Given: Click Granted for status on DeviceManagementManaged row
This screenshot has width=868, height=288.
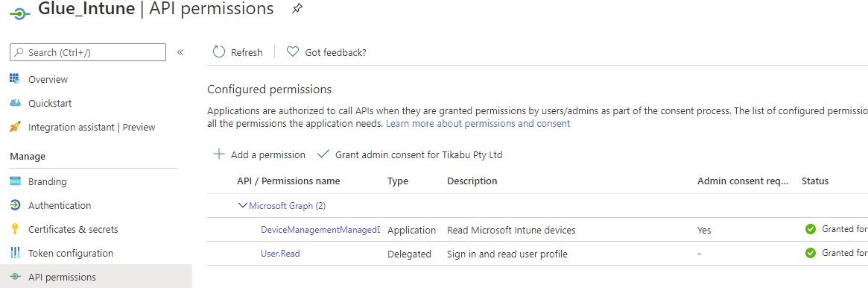Looking at the screenshot, I should pyautogui.click(x=844, y=229).
